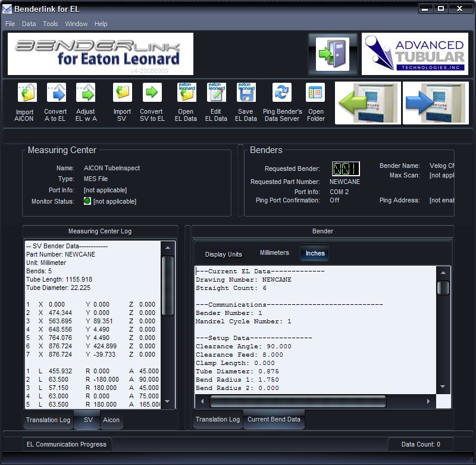Select the Current Bend Data tab
Image resolution: width=476 pixels, height=465 pixels.
274,420
